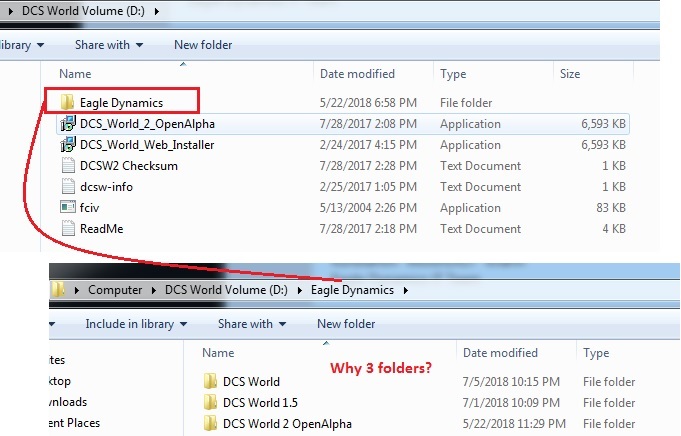The height and width of the screenshot is (436, 681).
Task: Sort by Type column in lower window
Action: coord(596,353)
